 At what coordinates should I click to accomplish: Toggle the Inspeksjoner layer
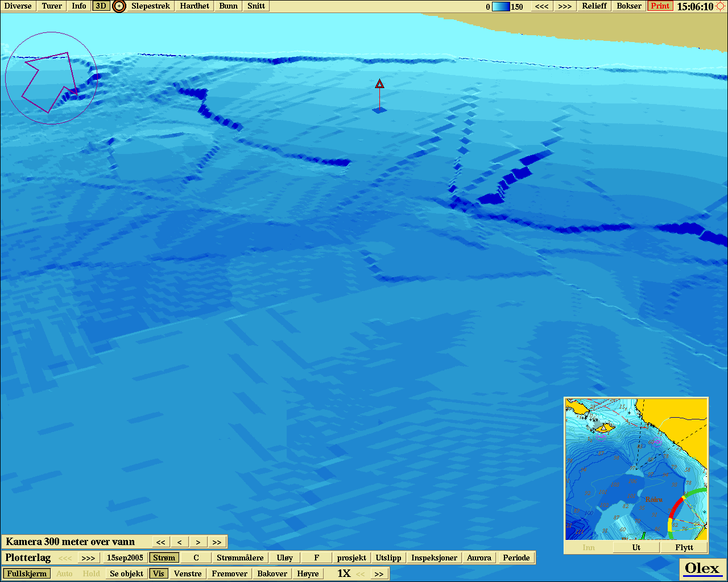[435, 558]
